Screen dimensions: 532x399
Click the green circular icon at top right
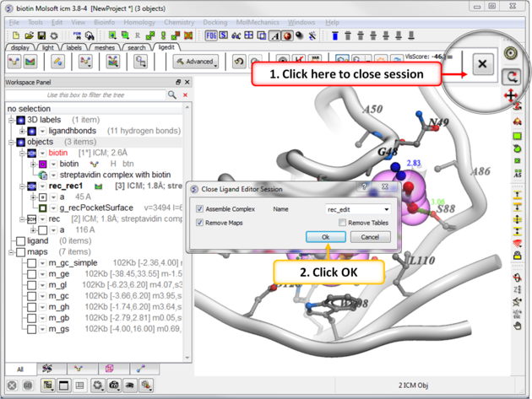point(511,54)
